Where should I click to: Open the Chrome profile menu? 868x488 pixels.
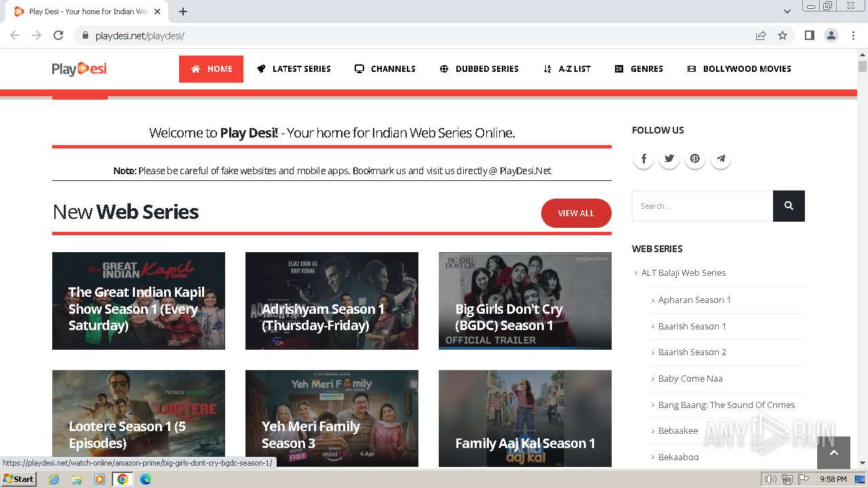[831, 35]
